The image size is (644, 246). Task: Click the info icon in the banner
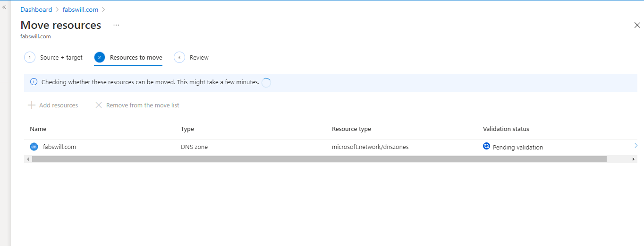click(x=34, y=82)
